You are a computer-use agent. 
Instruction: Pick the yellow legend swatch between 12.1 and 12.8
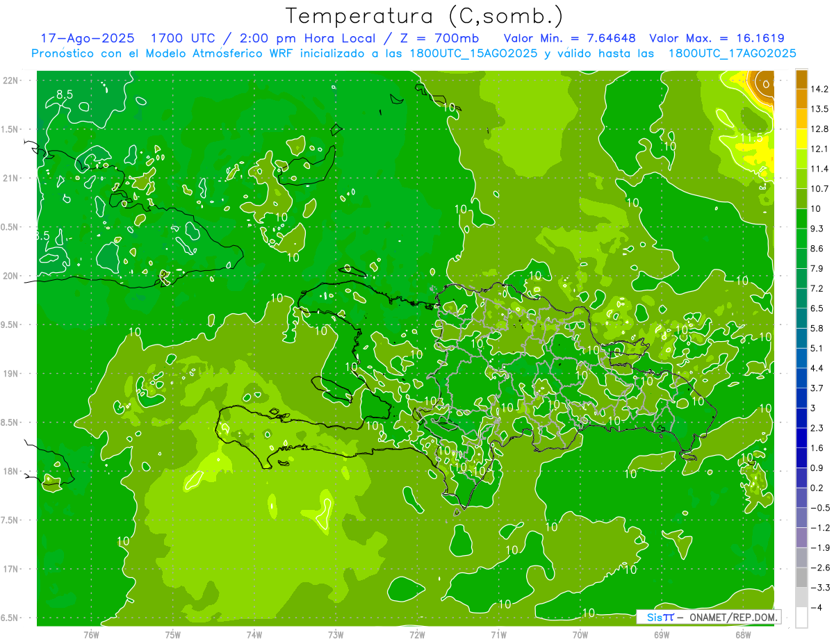tap(801, 138)
